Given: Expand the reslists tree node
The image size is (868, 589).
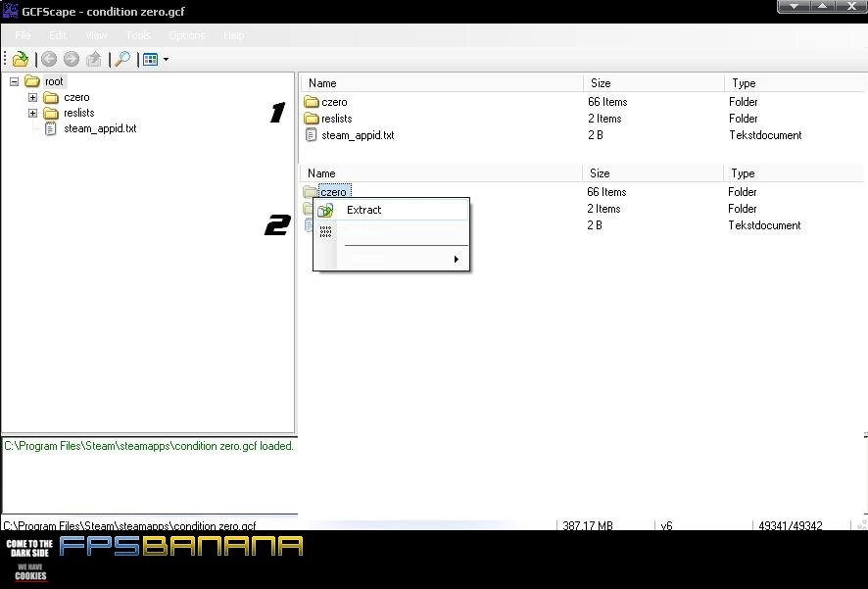Looking at the screenshot, I should (32, 113).
